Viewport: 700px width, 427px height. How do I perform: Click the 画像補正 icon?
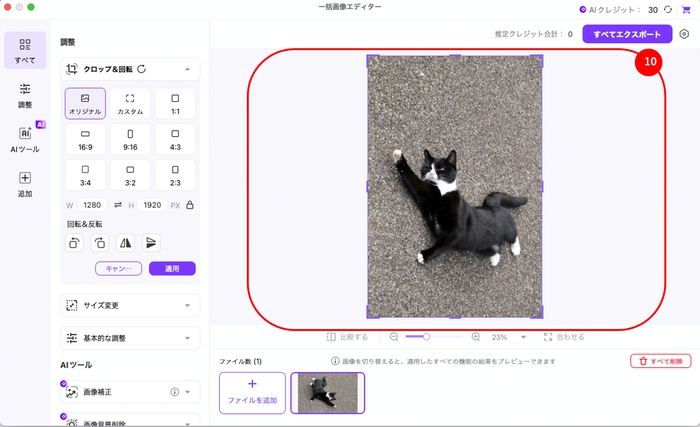click(x=71, y=392)
